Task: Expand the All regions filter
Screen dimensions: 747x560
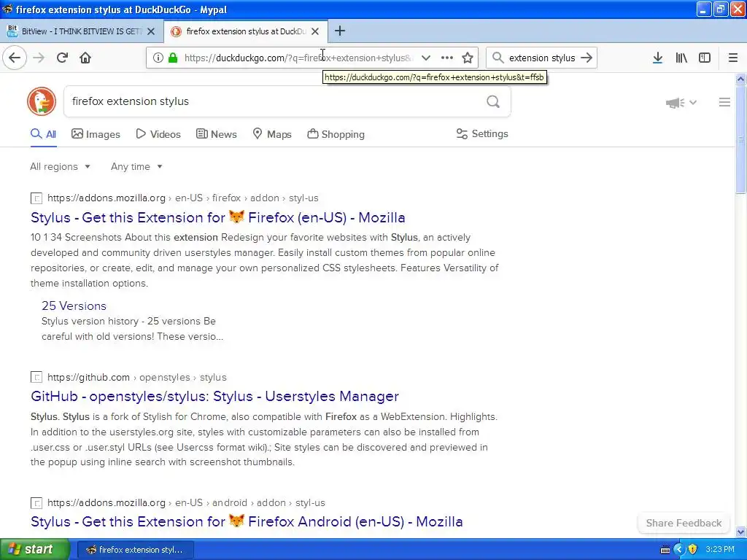Action: (60, 167)
